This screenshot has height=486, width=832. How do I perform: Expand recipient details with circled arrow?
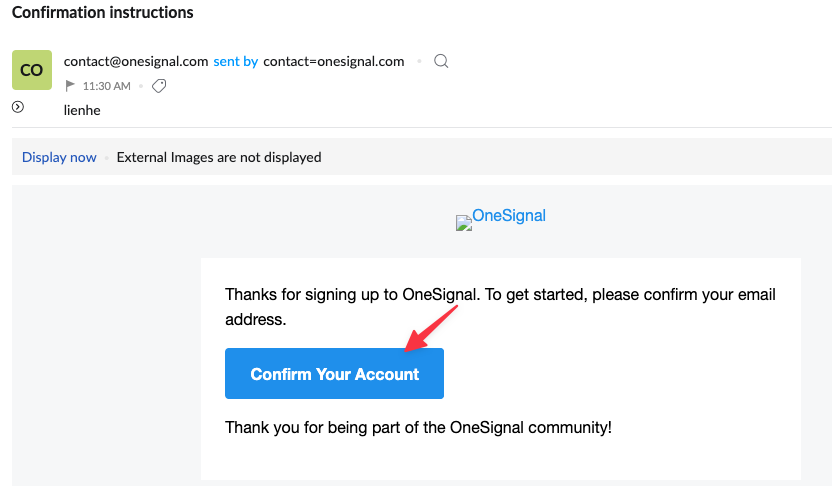(18, 107)
